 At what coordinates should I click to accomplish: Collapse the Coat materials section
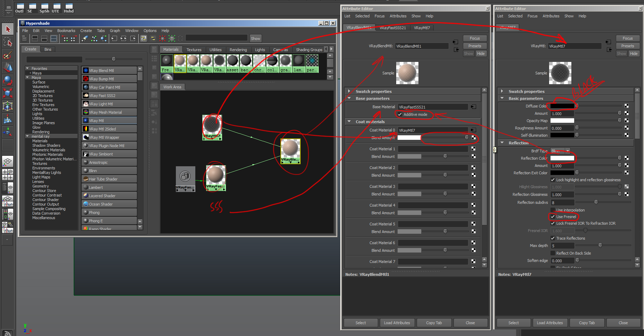coord(349,121)
